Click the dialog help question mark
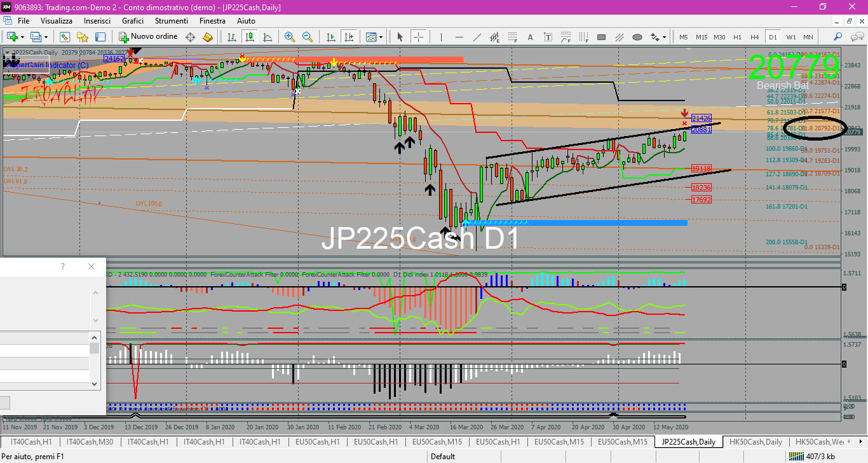 point(62,266)
